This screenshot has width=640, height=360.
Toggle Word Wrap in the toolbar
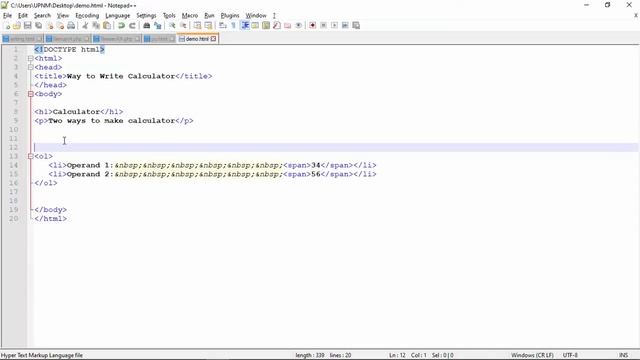coord(222,25)
